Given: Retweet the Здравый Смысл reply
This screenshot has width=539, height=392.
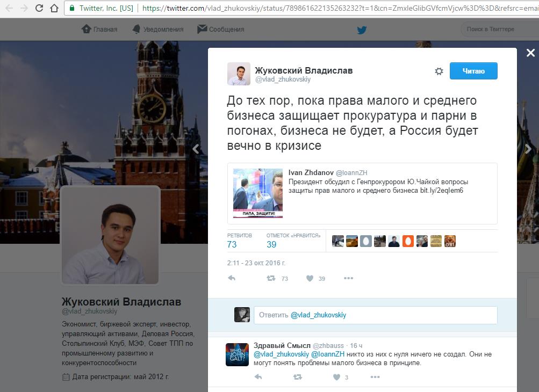Looking at the screenshot, I should coord(298,377).
